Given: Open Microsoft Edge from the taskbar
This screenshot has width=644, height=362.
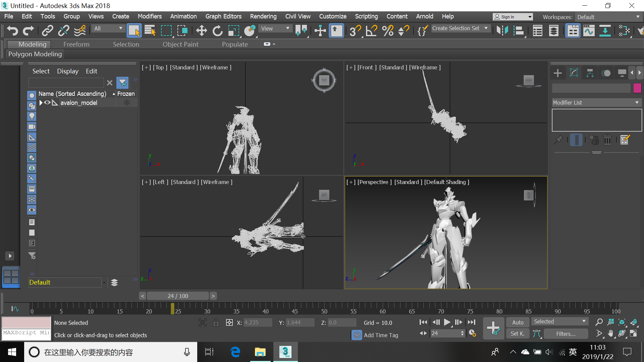Looking at the screenshot, I should (x=235, y=352).
